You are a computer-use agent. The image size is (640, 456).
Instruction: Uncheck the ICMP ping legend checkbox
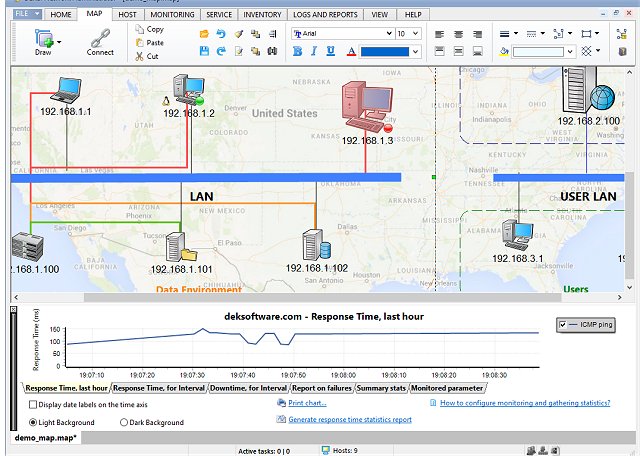point(565,325)
